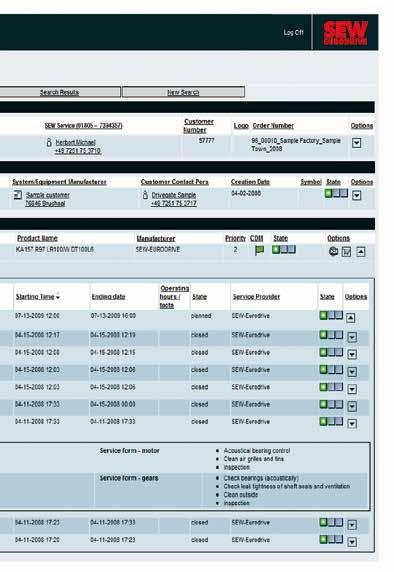Click the shopping cart icon in product Options
This screenshot has width=394, height=572.
[346, 252]
